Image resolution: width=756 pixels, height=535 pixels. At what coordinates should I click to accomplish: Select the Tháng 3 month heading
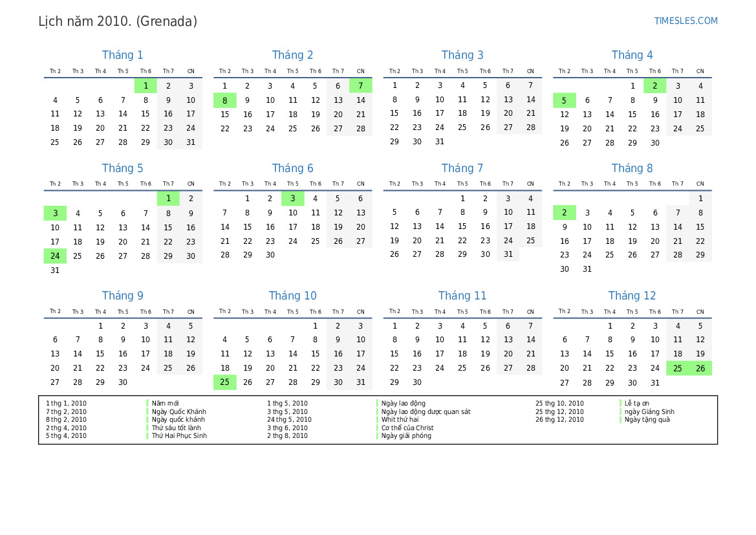click(462, 55)
